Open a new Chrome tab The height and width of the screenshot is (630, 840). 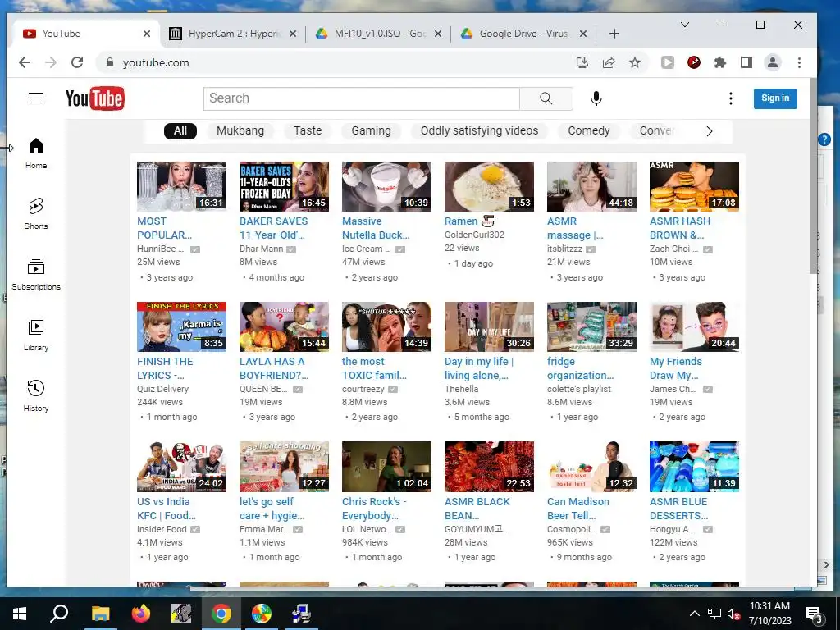(614, 34)
